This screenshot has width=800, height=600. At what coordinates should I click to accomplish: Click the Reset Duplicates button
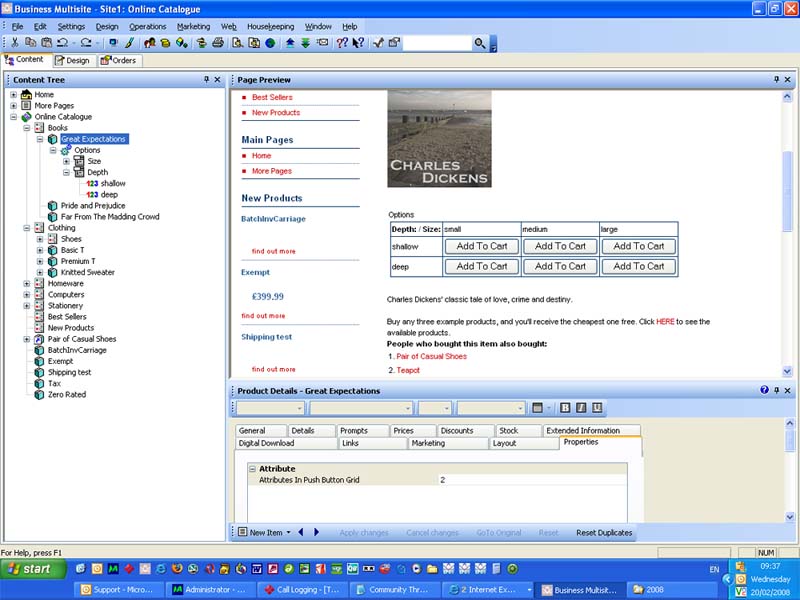(x=604, y=533)
